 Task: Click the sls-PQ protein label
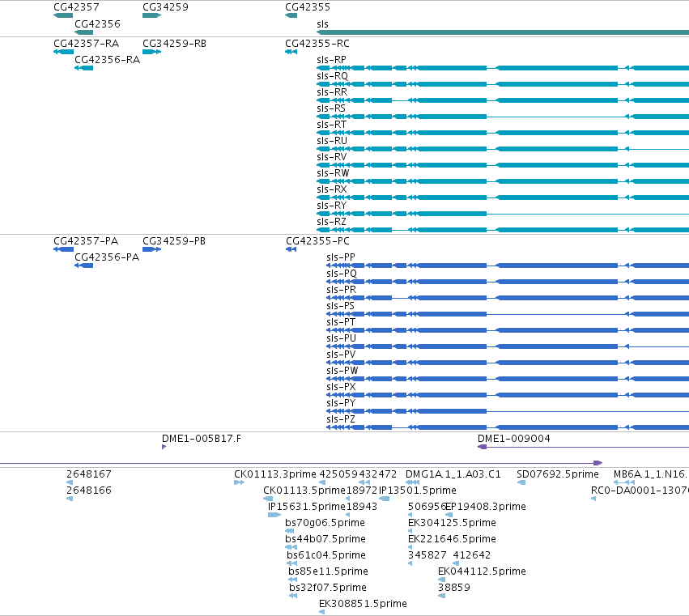coord(342,274)
